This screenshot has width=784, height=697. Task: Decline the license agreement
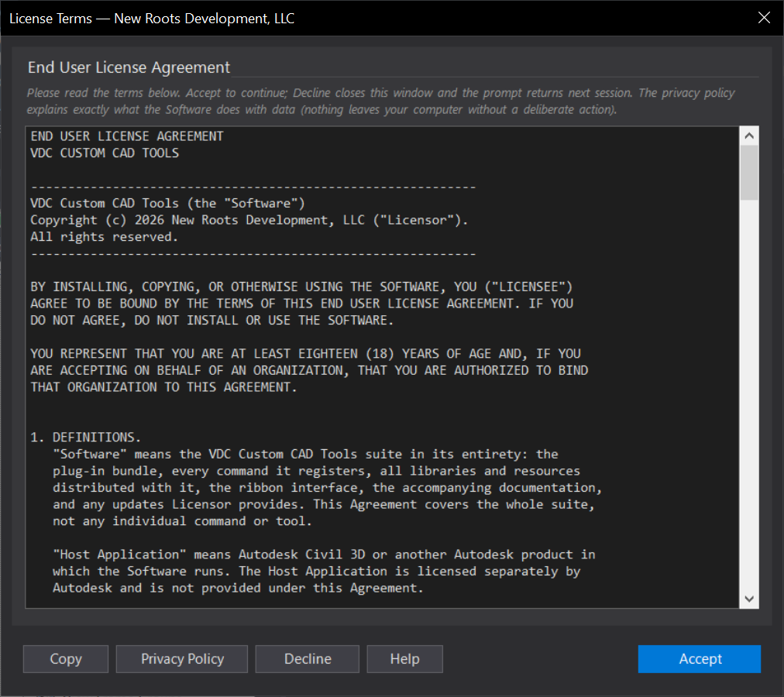307,658
